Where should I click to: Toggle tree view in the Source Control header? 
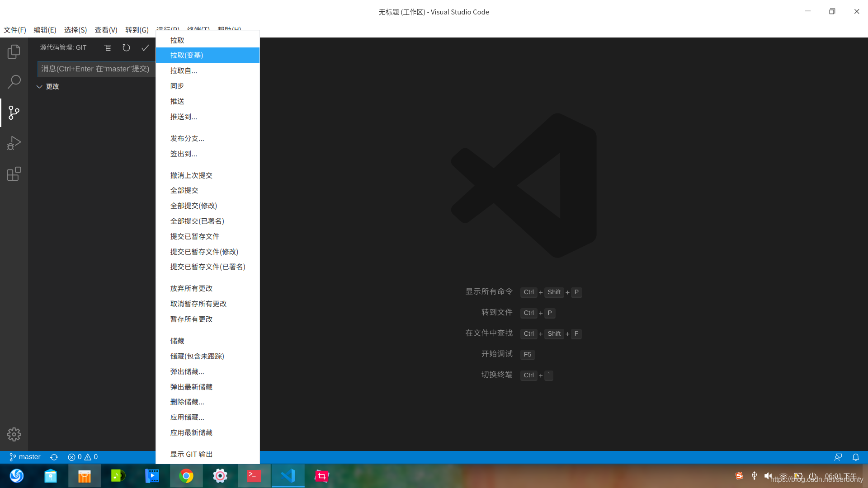[108, 47]
